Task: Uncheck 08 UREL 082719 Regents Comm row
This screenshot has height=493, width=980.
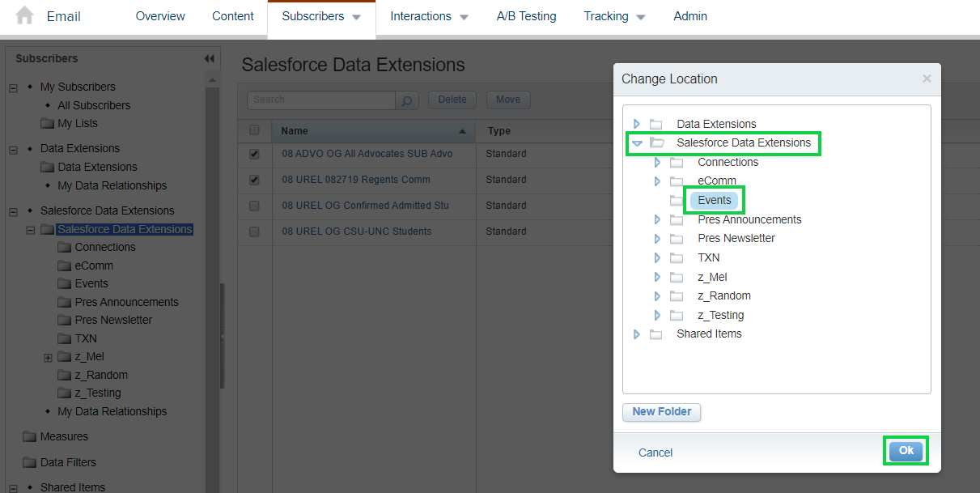Action: 255,180
